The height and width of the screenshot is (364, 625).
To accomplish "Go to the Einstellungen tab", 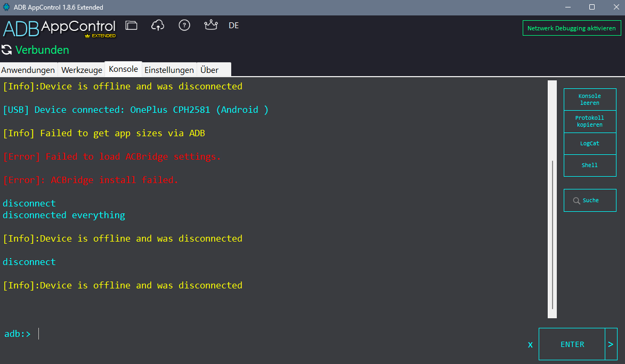I will (x=169, y=70).
